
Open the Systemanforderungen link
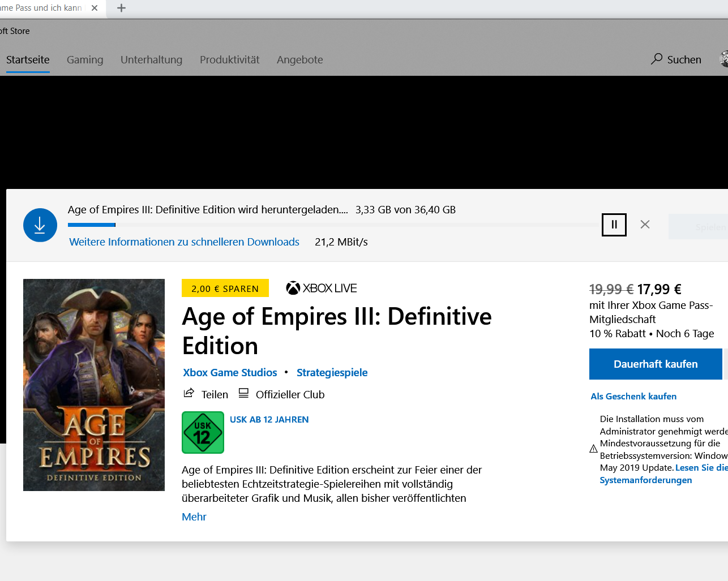[645, 480]
